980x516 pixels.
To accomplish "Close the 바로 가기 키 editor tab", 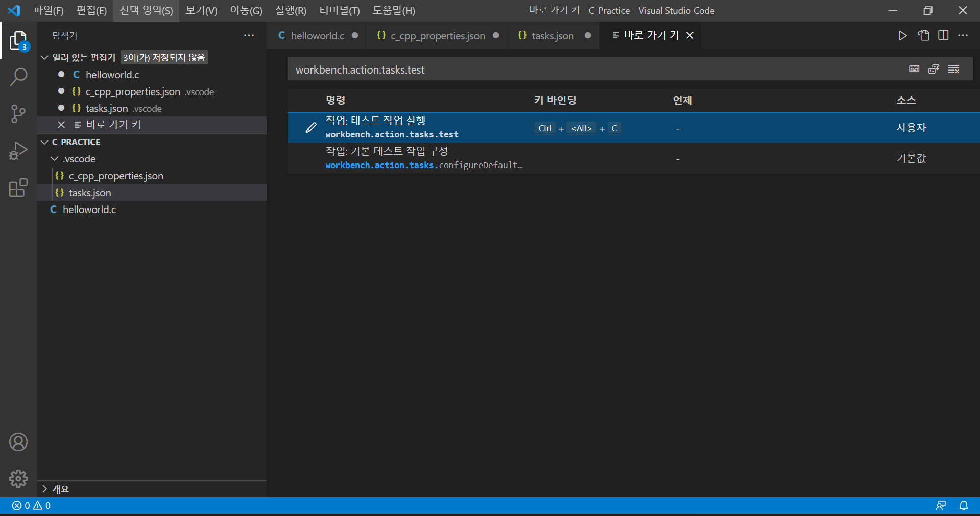I will (x=690, y=35).
